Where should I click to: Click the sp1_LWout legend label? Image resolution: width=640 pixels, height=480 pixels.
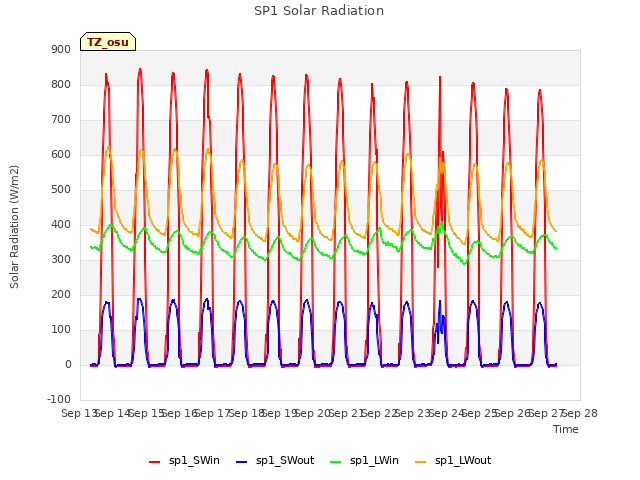463,460
